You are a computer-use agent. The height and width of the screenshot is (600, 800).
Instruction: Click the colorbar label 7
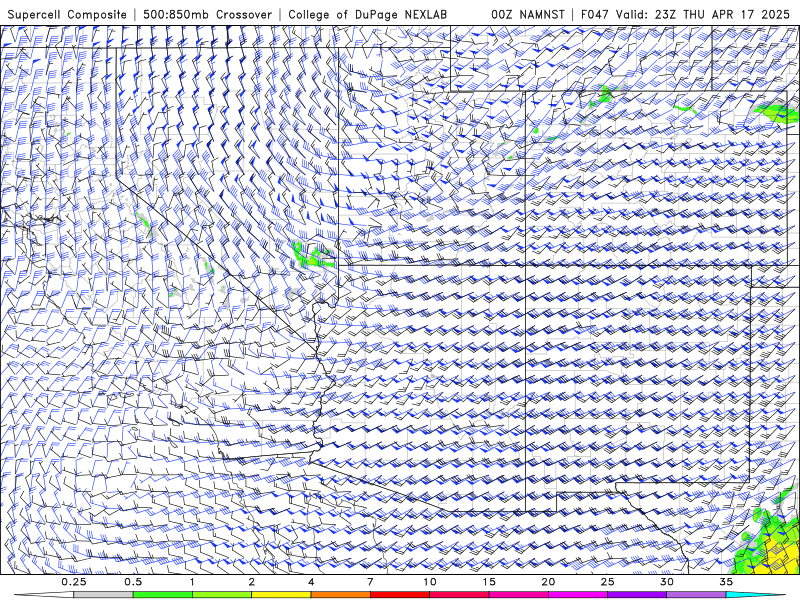(370, 582)
